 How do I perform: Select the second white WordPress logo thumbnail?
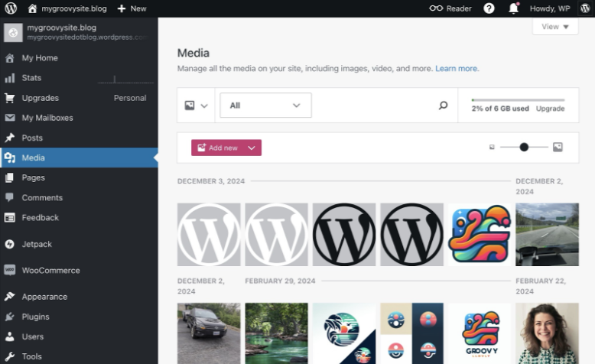point(276,235)
